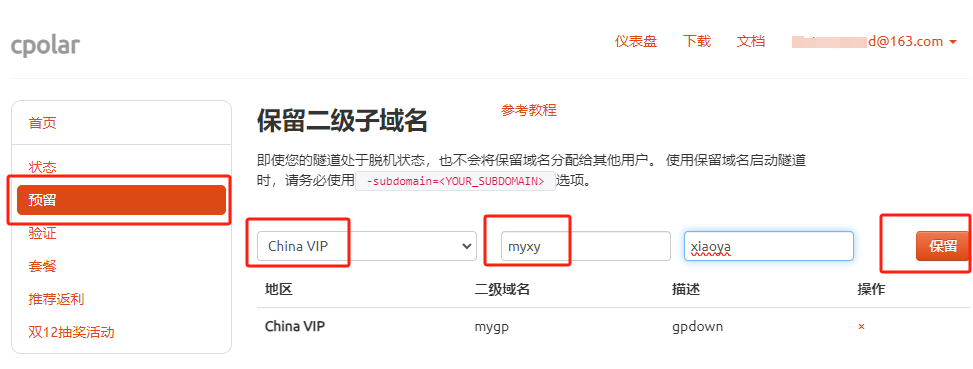Open the 文档 documentation link
This screenshot has width=973, height=369.
[x=751, y=42]
